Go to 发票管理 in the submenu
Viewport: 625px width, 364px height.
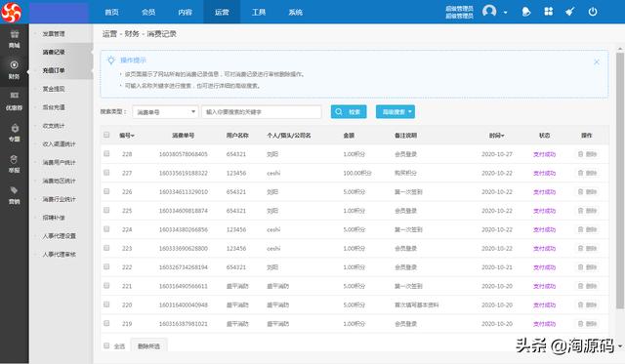point(54,34)
